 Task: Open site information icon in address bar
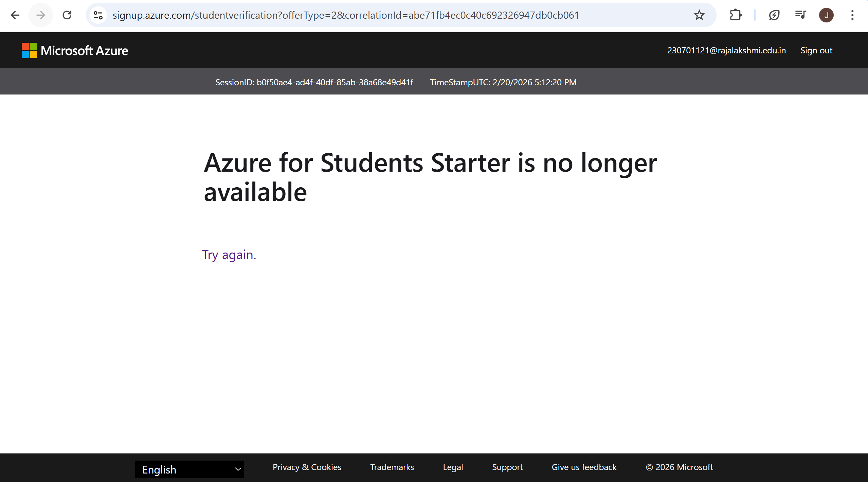tap(98, 15)
